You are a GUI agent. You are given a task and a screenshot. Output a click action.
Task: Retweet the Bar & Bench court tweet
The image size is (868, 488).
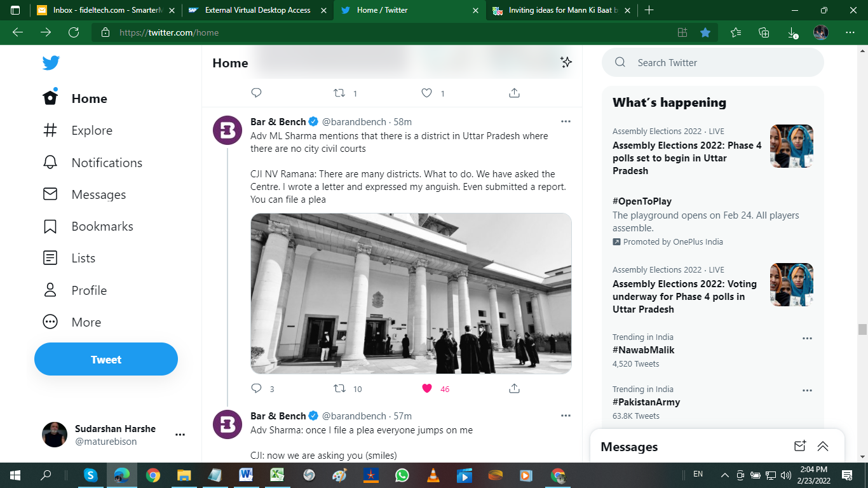click(340, 388)
